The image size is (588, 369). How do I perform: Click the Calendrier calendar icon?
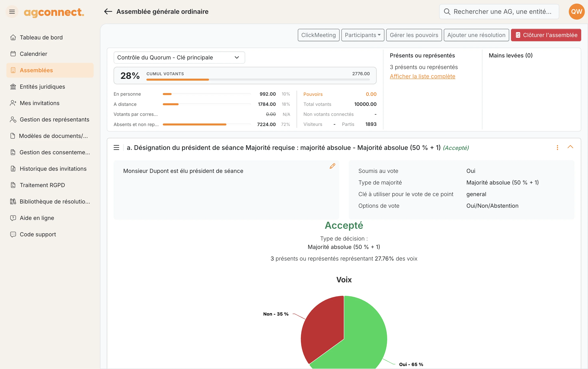[x=13, y=54]
